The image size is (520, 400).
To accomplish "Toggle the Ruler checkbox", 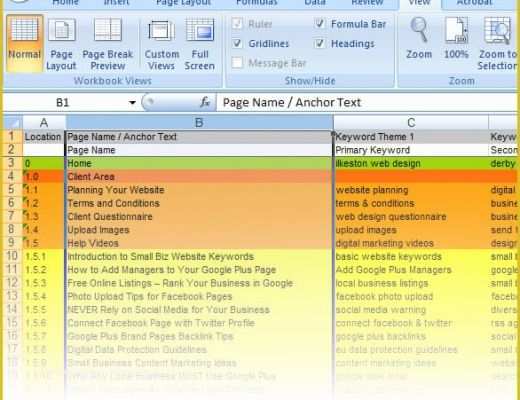I will click(237, 24).
